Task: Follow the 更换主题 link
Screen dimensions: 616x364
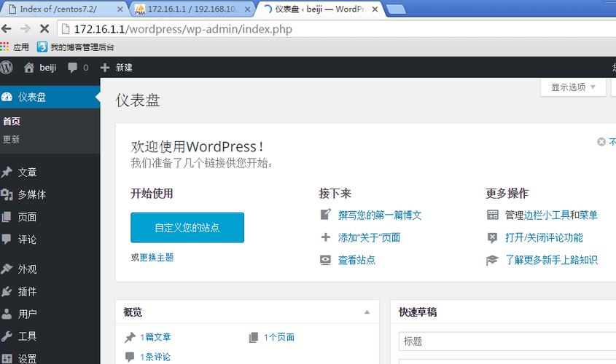Action: click(156, 257)
